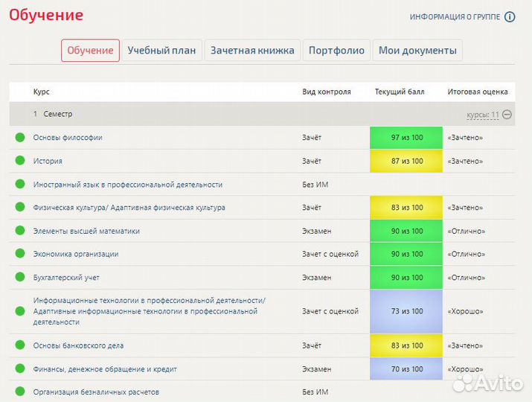532x402 pixels.
Task: Click «Отлично» grade for Элементы высшей математики
Action: coord(467,231)
